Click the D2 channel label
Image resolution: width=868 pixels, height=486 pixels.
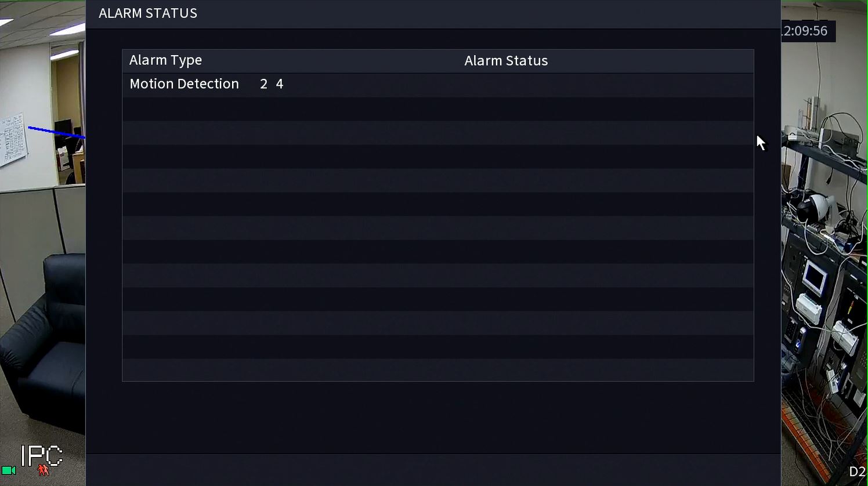click(x=857, y=472)
